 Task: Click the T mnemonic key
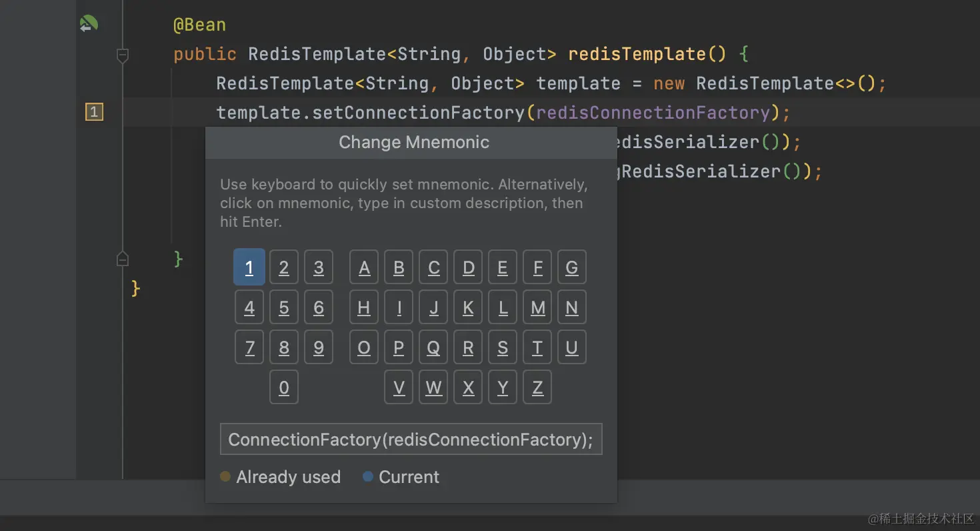click(537, 347)
